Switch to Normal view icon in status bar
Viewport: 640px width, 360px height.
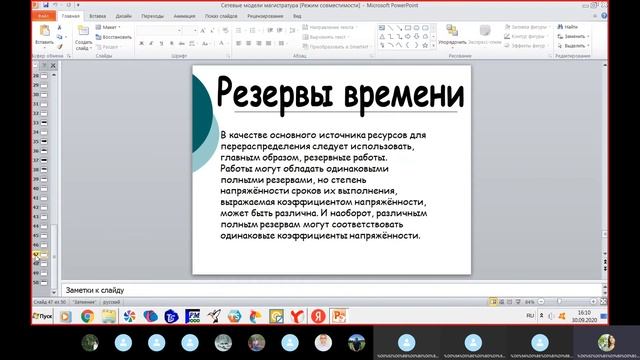click(493, 302)
